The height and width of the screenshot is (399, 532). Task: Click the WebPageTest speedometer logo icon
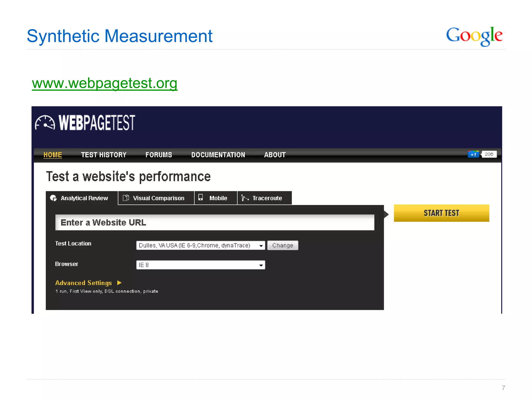click(45, 123)
